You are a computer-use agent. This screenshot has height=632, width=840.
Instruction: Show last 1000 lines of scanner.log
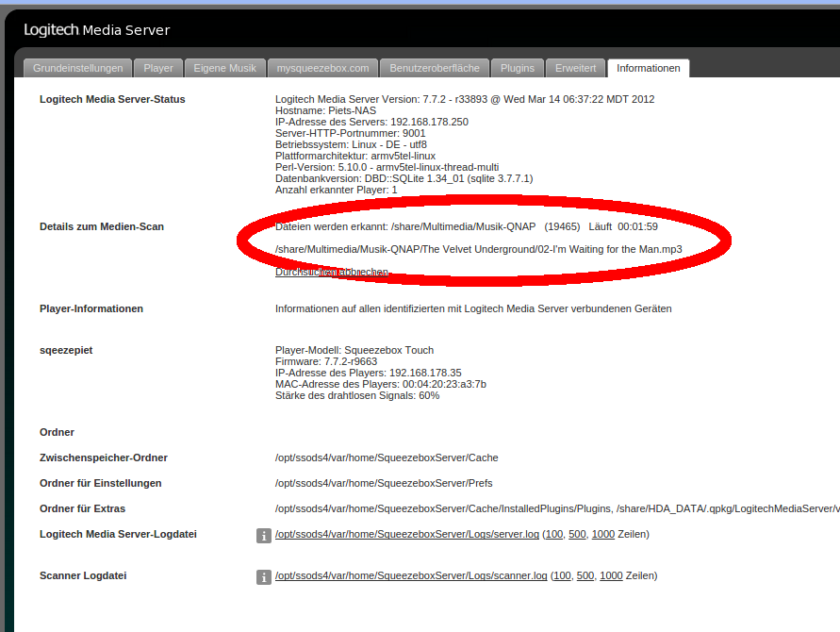pyautogui.click(x=611, y=575)
